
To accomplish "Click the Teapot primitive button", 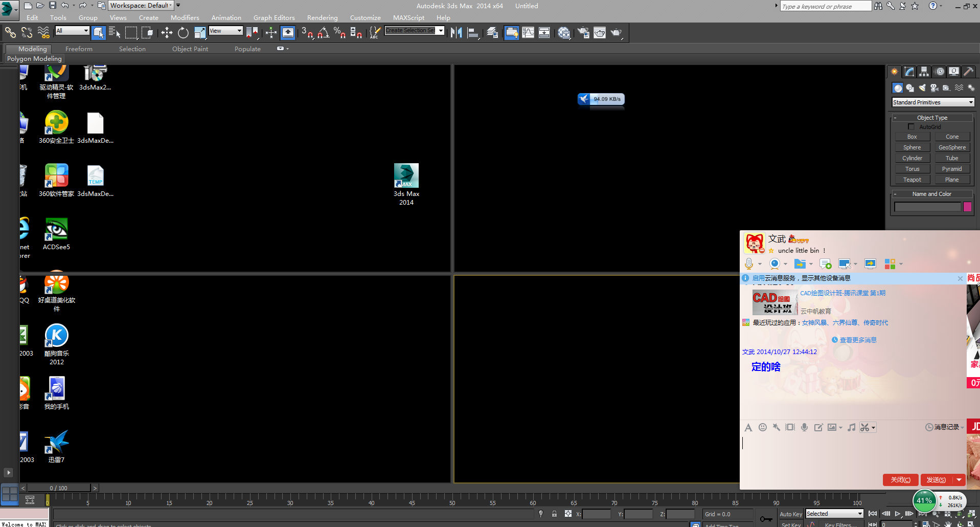I will click(x=912, y=180).
